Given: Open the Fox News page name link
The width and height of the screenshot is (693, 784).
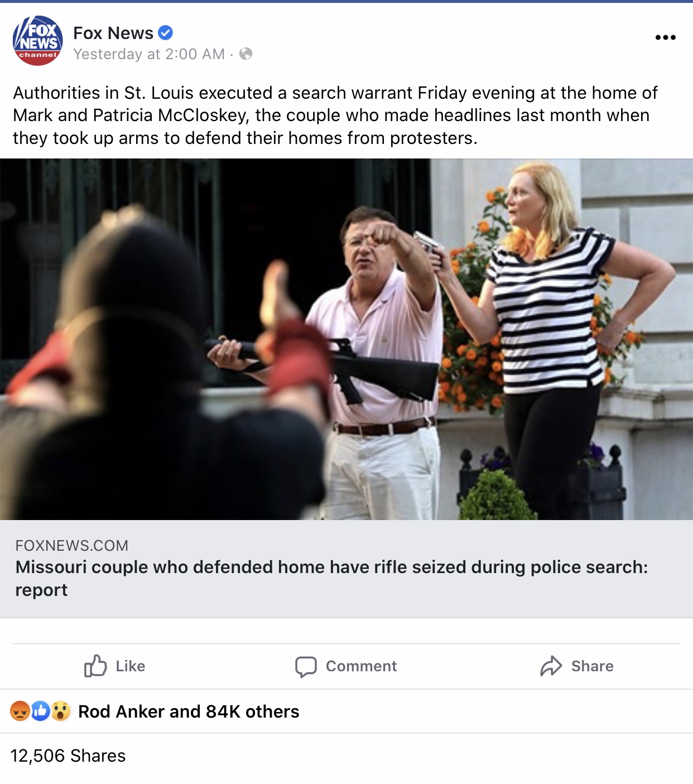Looking at the screenshot, I should 113,33.
